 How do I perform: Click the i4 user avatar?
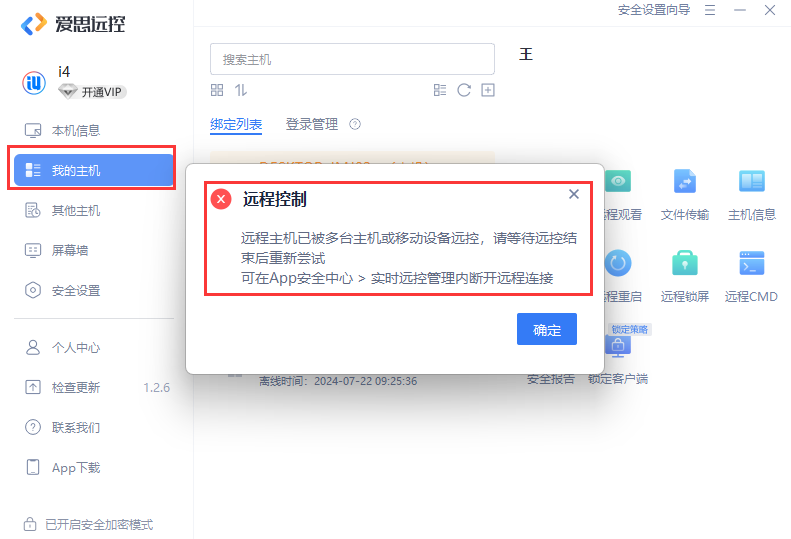[x=34, y=82]
